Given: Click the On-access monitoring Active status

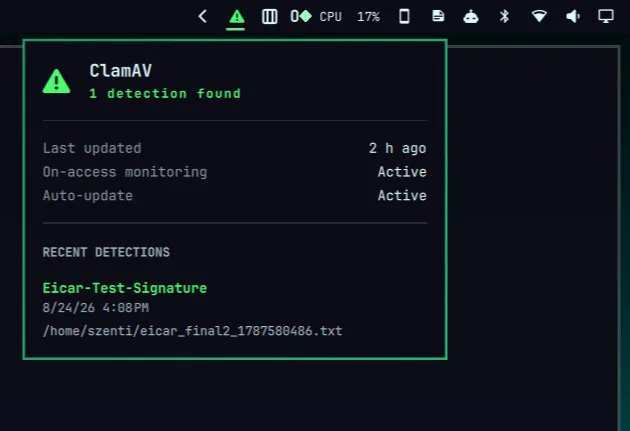Looking at the screenshot, I should tap(402, 172).
